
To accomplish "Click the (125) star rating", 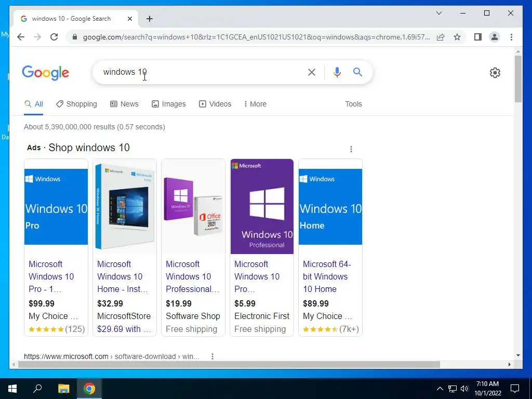I will (x=57, y=329).
